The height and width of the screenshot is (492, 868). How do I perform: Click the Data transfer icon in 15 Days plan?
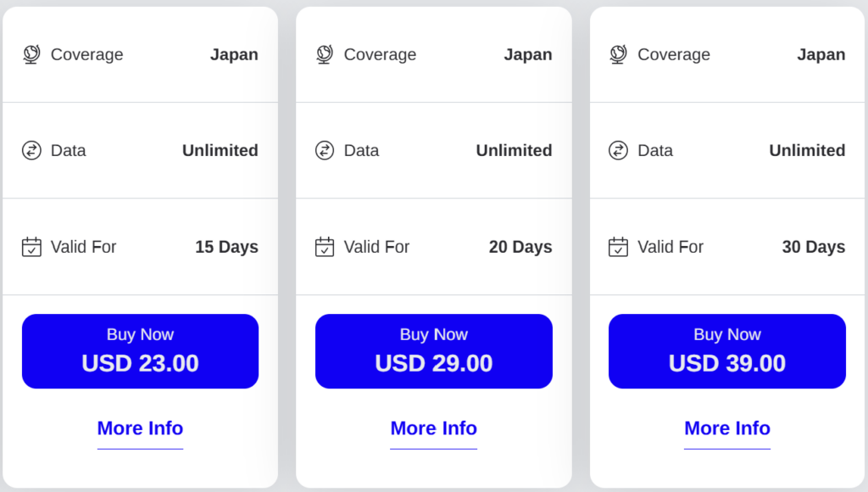pyautogui.click(x=31, y=150)
